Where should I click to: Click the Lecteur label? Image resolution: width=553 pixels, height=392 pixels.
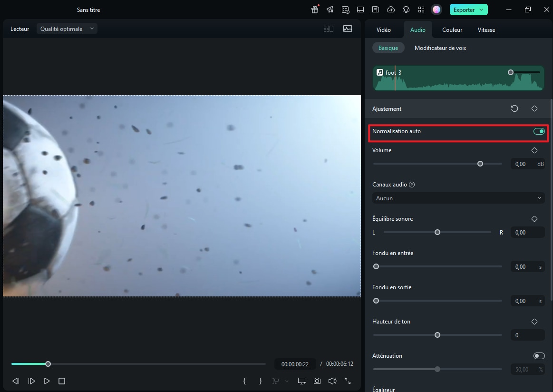20,29
